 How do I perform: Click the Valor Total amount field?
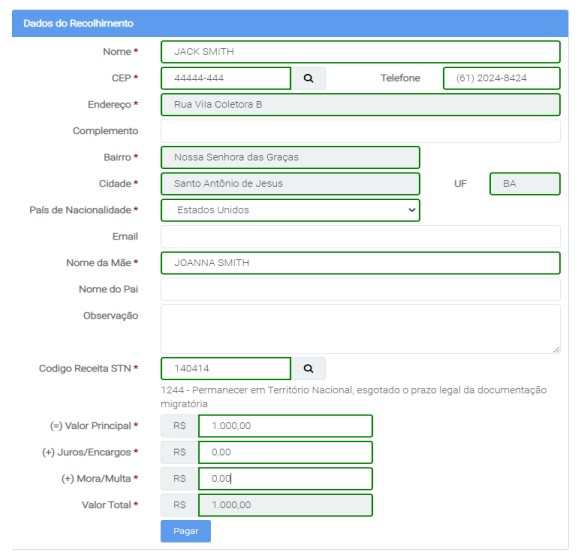pyautogui.click(x=285, y=505)
